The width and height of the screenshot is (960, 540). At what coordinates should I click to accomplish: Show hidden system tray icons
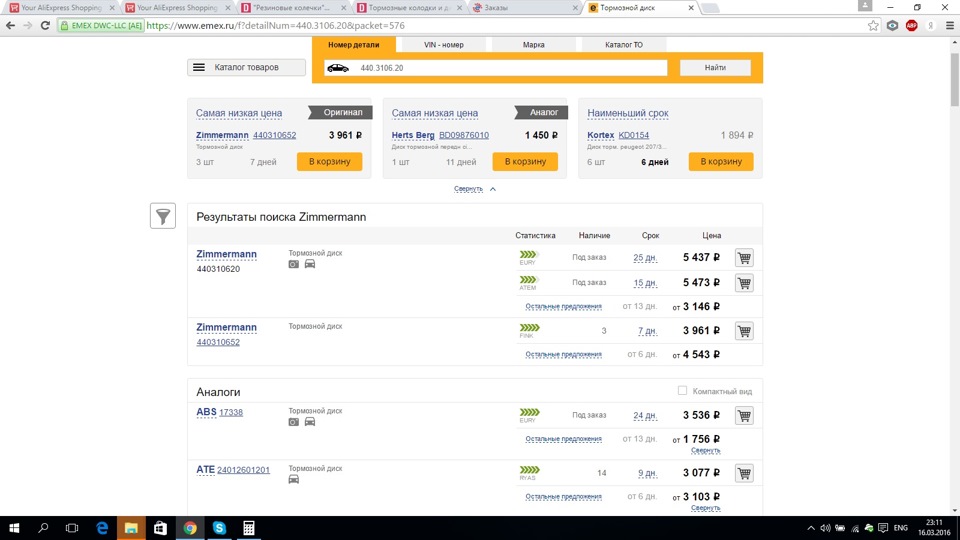[811, 528]
